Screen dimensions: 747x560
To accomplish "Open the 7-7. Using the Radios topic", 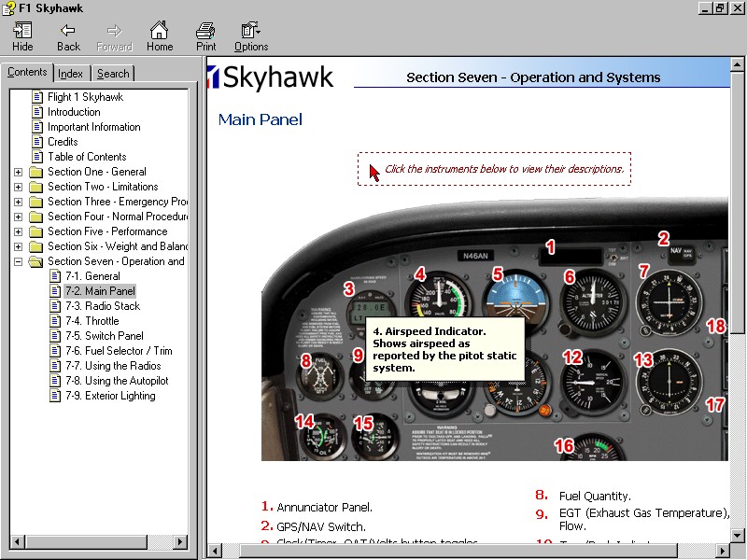I will tap(113, 366).
